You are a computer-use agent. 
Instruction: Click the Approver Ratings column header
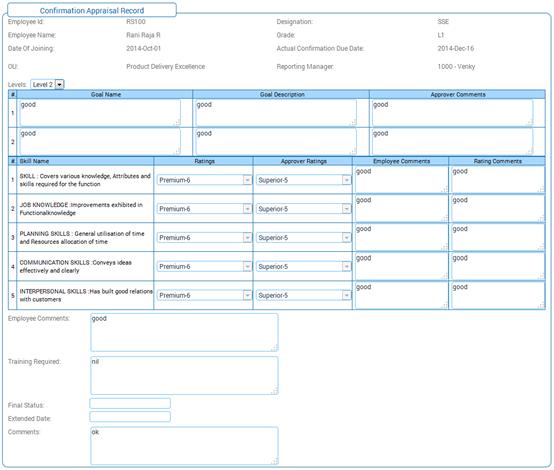[303, 161]
